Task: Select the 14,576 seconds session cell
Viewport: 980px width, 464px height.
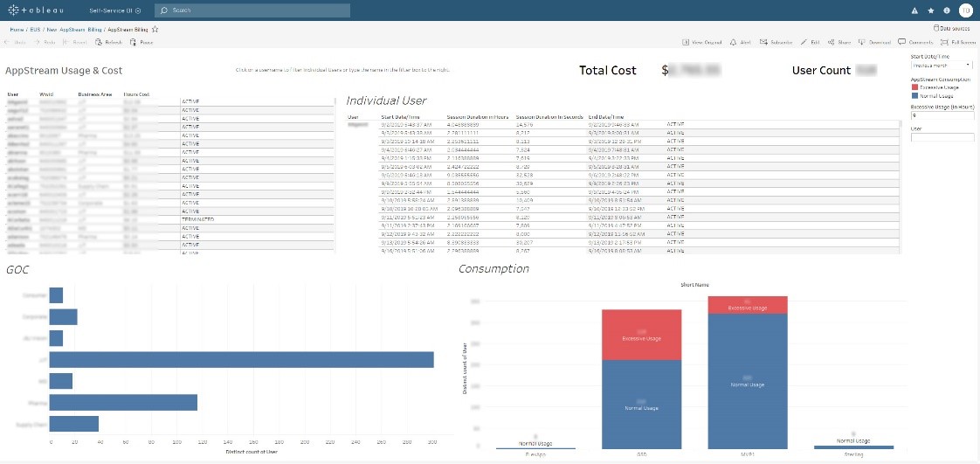Action: (x=524, y=124)
